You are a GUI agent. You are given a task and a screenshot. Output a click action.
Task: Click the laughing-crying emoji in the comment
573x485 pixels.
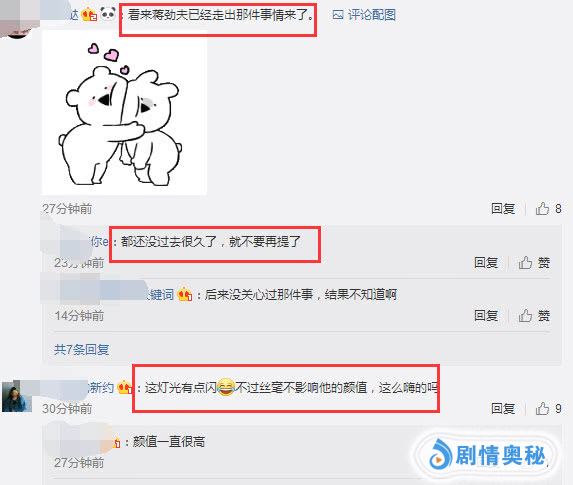[x=226, y=387]
